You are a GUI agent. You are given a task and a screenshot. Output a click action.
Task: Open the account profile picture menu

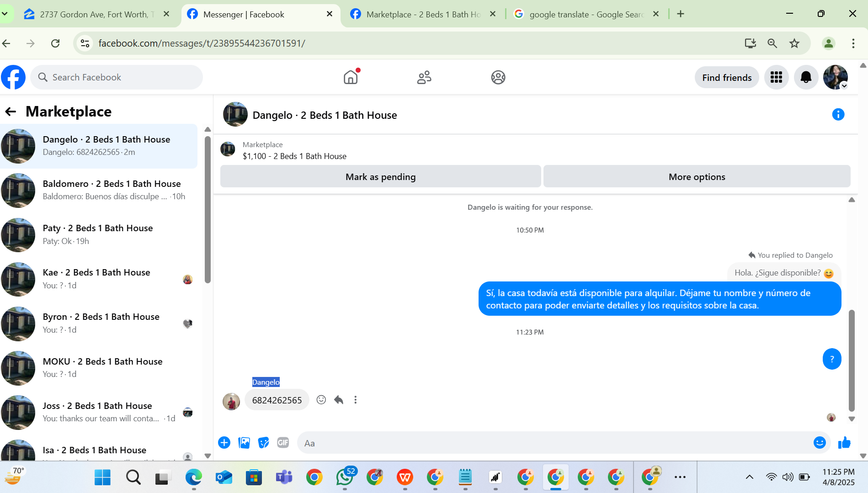click(836, 77)
